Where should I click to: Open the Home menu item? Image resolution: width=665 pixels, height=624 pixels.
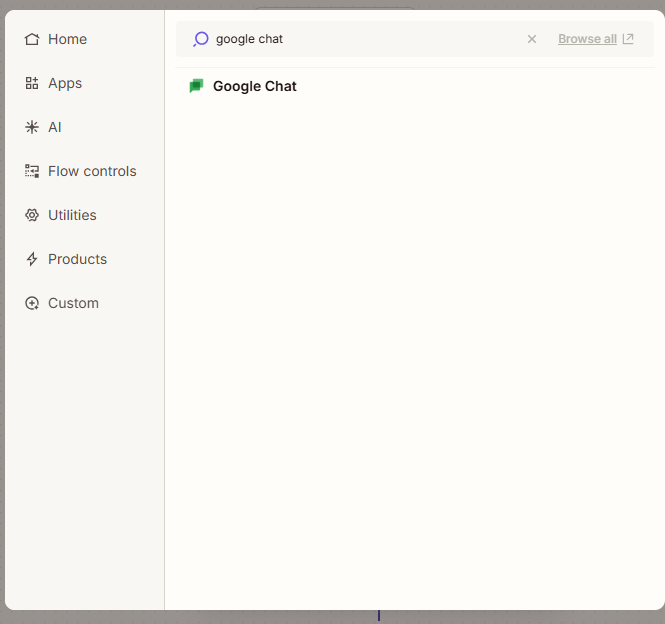click(x=67, y=39)
